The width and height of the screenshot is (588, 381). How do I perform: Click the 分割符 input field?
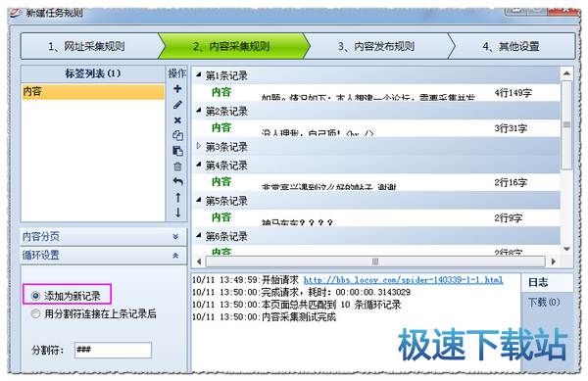click(113, 350)
